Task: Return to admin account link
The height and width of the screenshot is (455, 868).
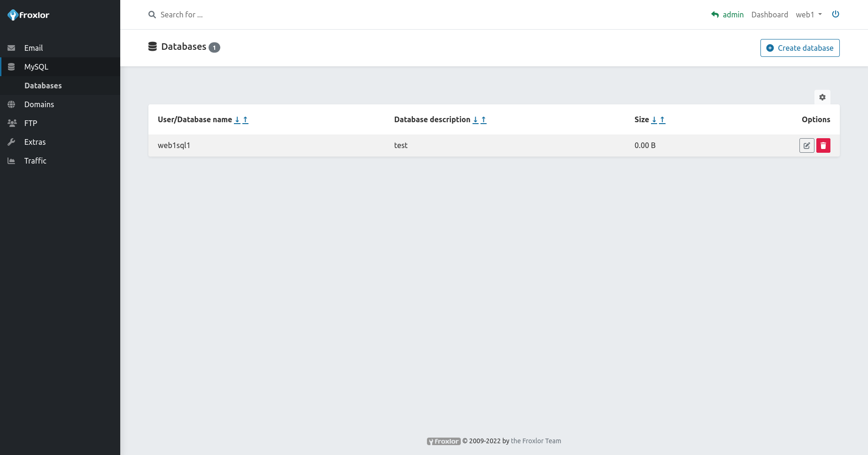Action: (x=727, y=15)
